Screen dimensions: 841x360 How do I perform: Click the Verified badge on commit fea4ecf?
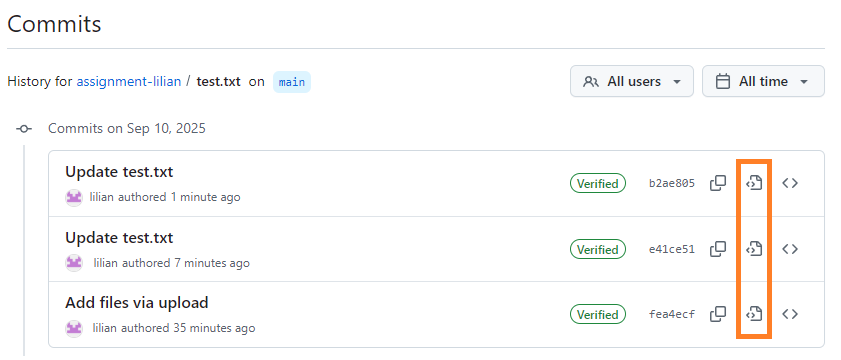597,314
